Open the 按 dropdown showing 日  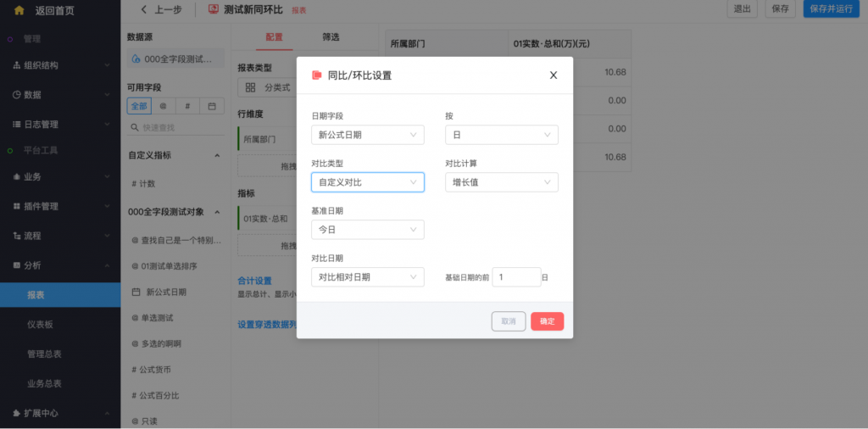pos(501,135)
